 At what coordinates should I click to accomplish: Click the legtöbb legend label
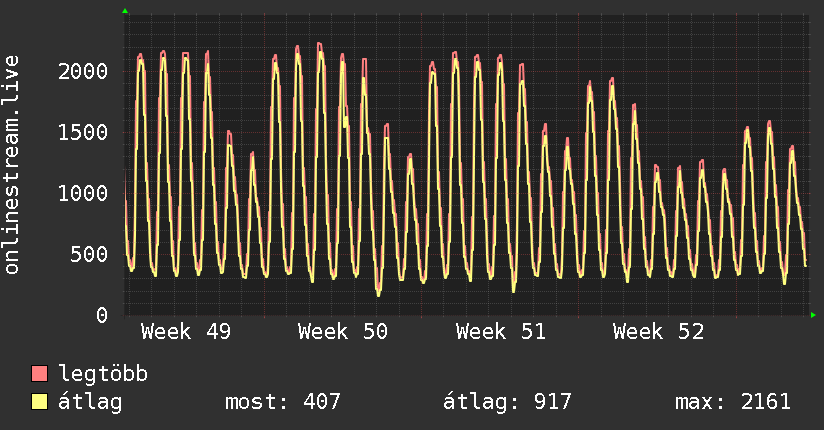click(x=103, y=374)
